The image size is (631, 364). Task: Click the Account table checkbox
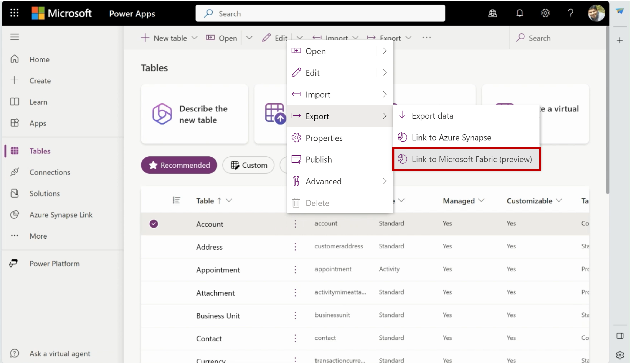[x=153, y=223]
